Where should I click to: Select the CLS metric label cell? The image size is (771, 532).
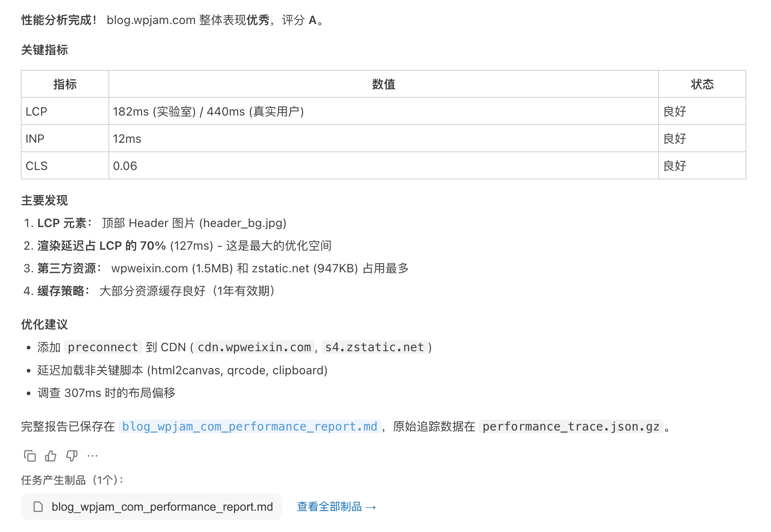coord(36,165)
